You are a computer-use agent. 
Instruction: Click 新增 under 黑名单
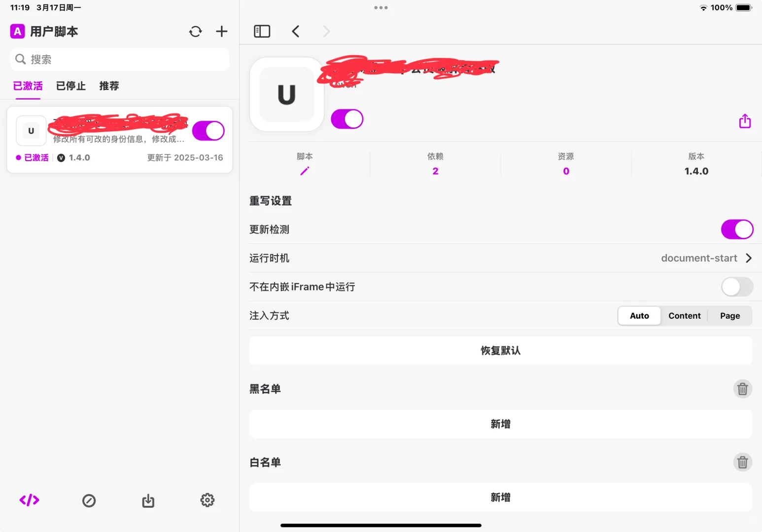pos(500,424)
